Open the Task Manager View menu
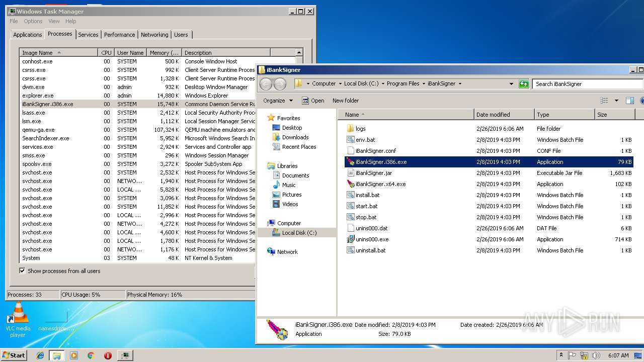Image resolution: width=644 pixels, height=362 pixels. (54, 21)
